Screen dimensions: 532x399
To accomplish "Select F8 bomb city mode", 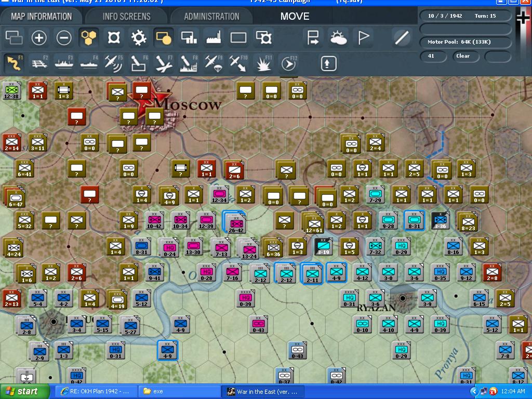I will click(x=189, y=63).
